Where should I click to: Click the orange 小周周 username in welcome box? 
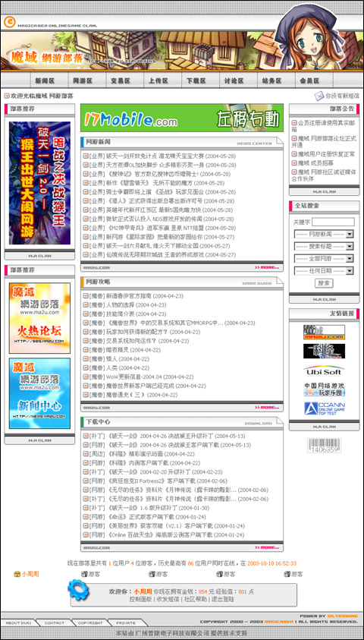tap(143, 591)
